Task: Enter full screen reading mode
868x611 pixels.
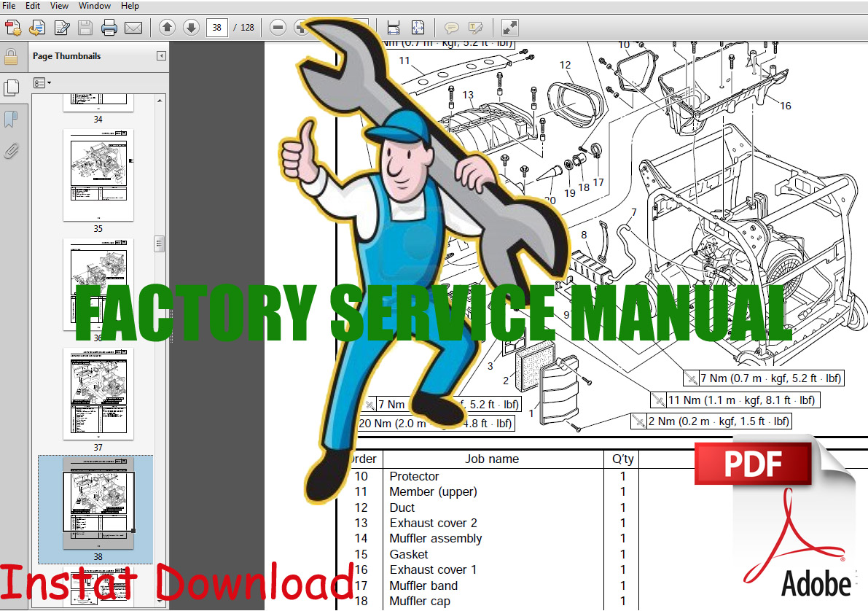Action: tap(508, 27)
